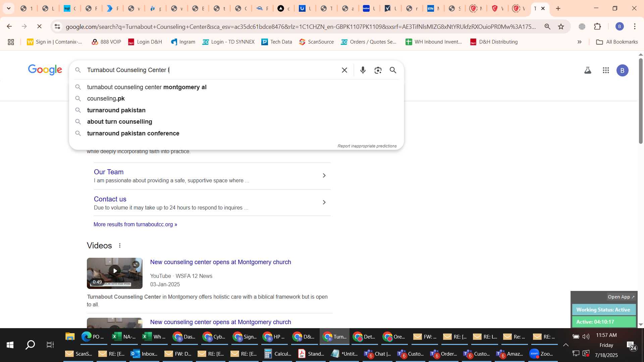Open Google Search Labs flask icon
The width and height of the screenshot is (644, 362).
tap(588, 70)
